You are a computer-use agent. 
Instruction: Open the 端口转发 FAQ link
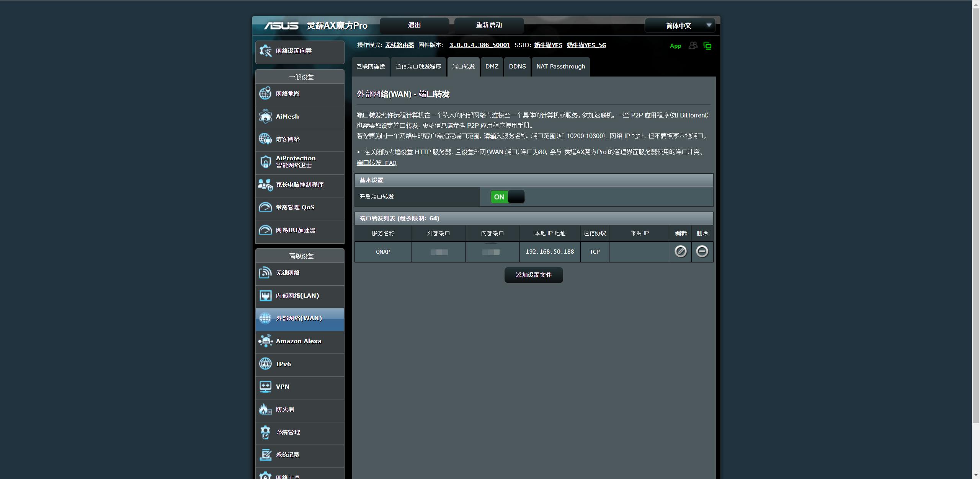[376, 163]
